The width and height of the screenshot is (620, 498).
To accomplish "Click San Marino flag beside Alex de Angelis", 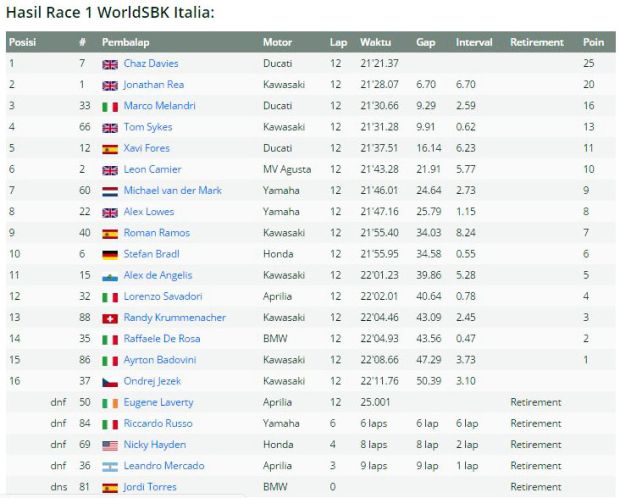I will pyautogui.click(x=110, y=277).
